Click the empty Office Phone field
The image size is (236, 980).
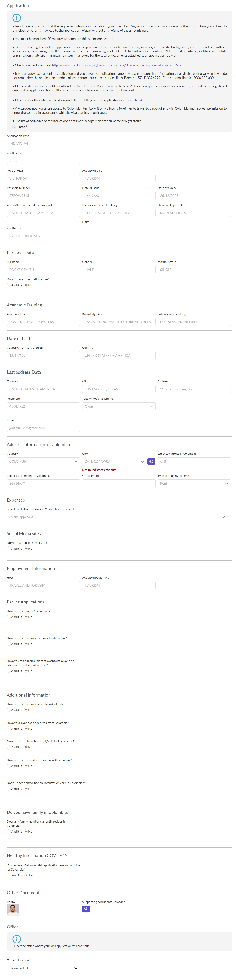(x=119, y=484)
